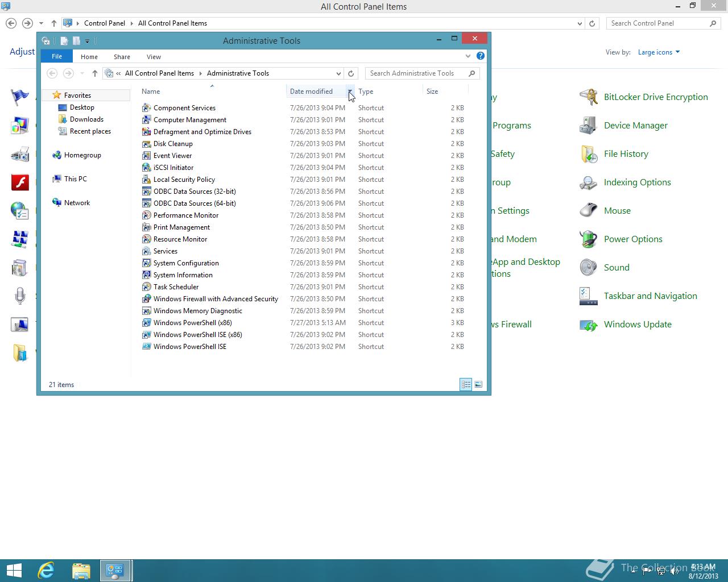Click the Performance Monitor shortcut icon
Viewport: 728px width, 582px height.
click(146, 215)
